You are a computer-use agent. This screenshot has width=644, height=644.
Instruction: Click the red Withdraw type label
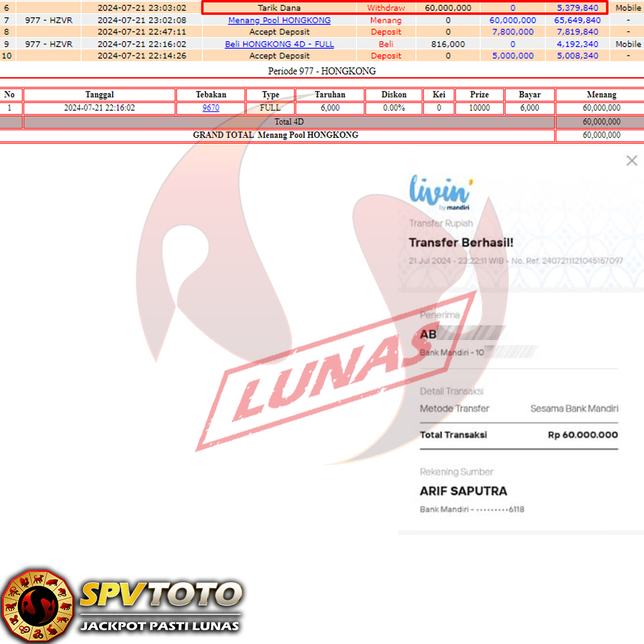[x=386, y=8]
